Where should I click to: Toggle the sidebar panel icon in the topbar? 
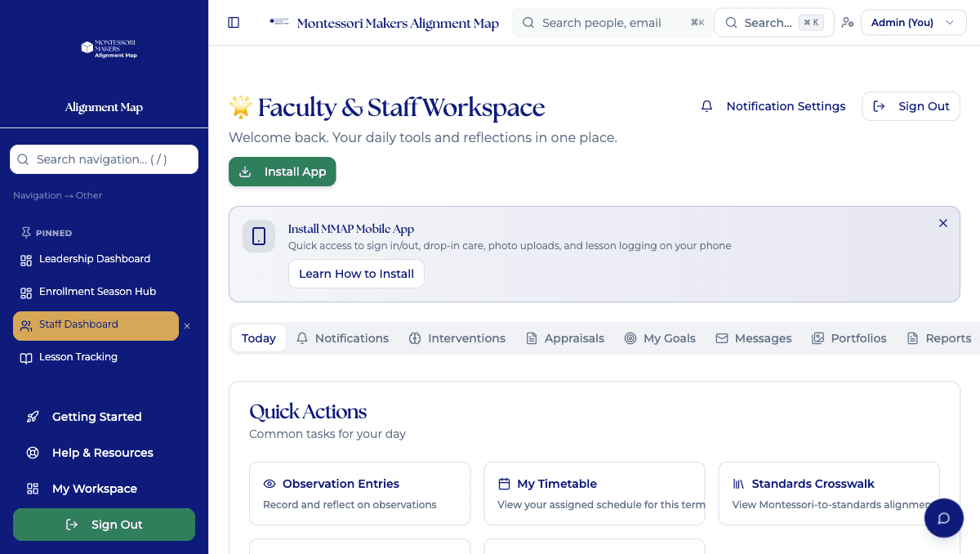click(x=234, y=22)
